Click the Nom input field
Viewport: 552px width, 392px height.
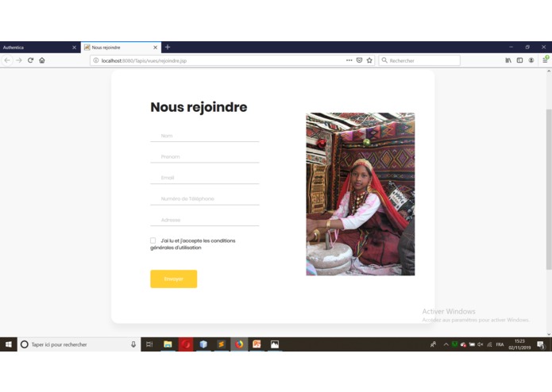pyautogui.click(x=205, y=136)
